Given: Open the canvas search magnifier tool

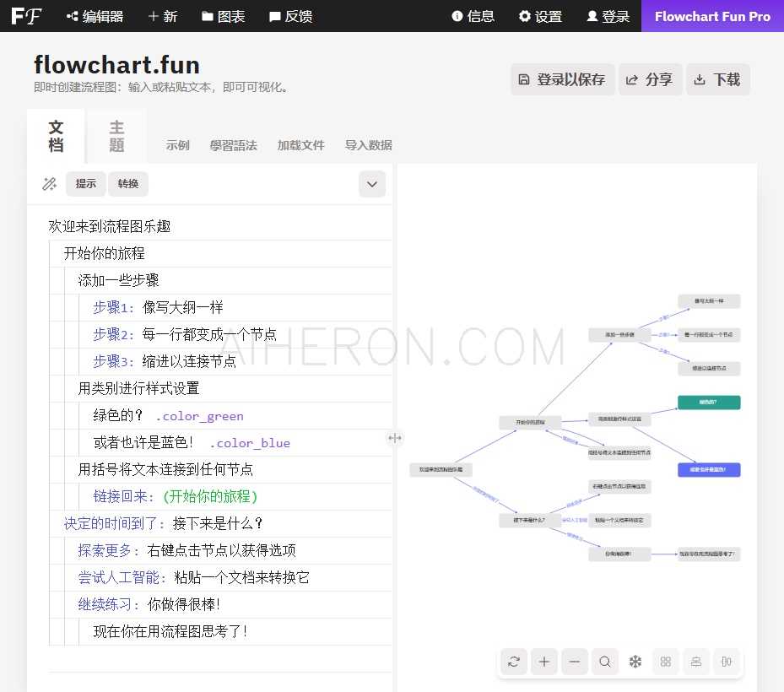Looking at the screenshot, I should [x=605, y=662].
